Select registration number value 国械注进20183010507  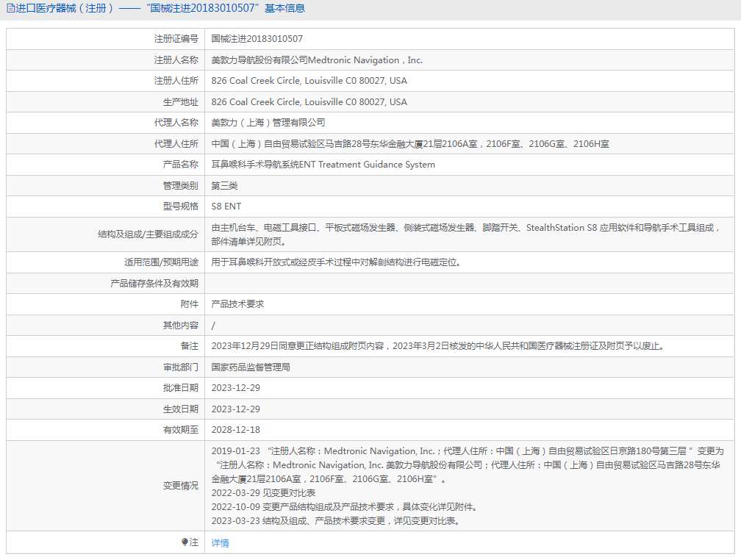point(257,39)
